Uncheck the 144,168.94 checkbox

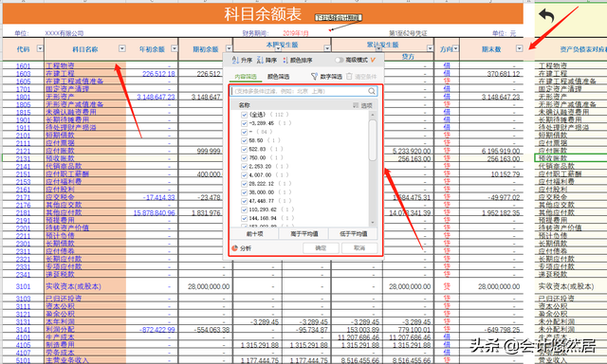point(244,218)
